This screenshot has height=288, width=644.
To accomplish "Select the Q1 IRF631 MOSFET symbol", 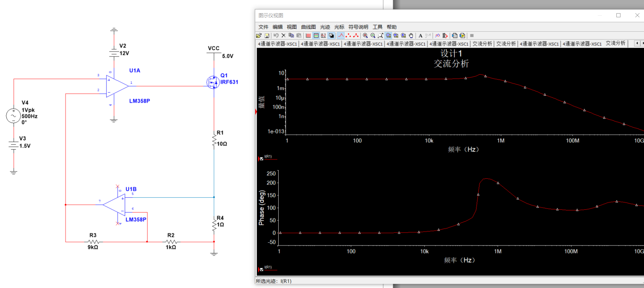I will coord(213,82).
